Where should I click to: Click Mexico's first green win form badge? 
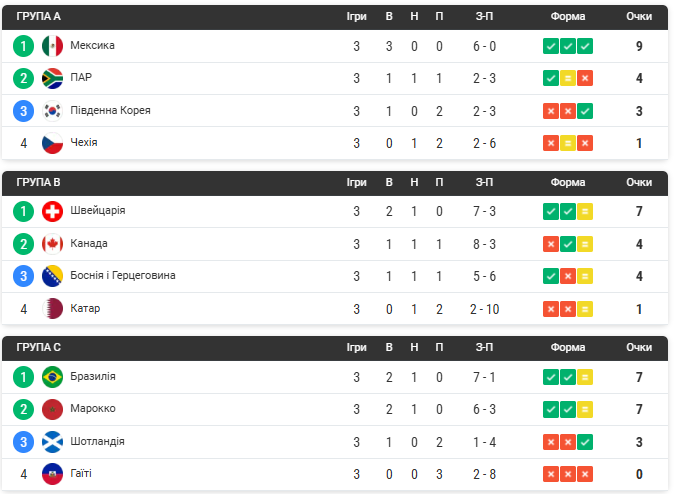point(551,46)
